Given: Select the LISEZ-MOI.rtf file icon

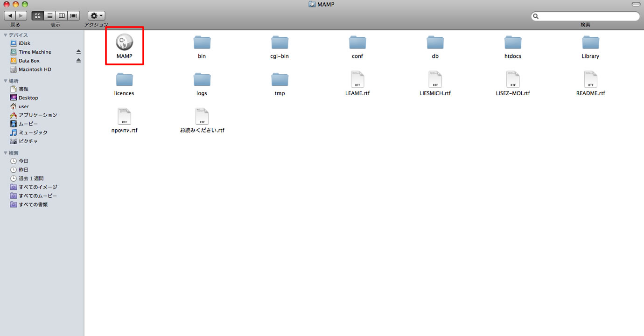Looking at the screenshot, I should coord(513,79).
